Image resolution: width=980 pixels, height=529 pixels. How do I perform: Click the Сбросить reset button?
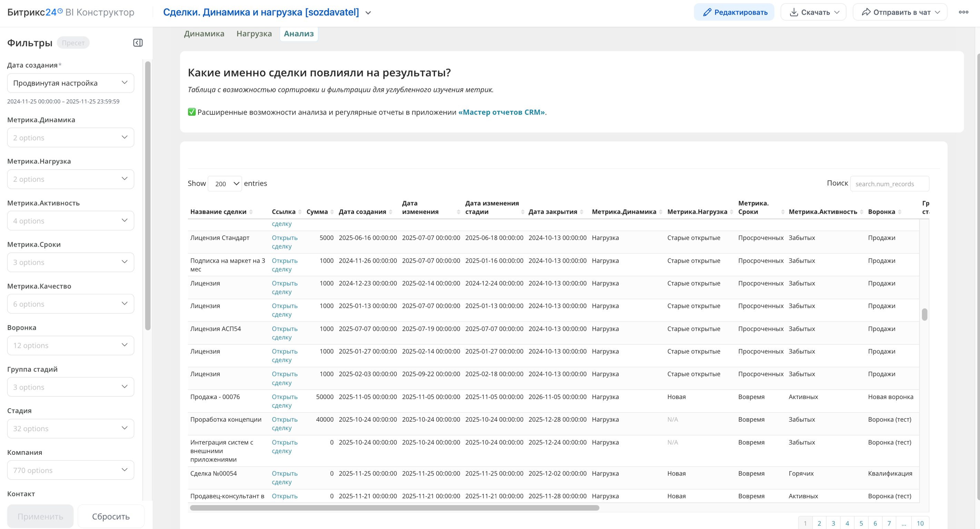tap(111, 516)
